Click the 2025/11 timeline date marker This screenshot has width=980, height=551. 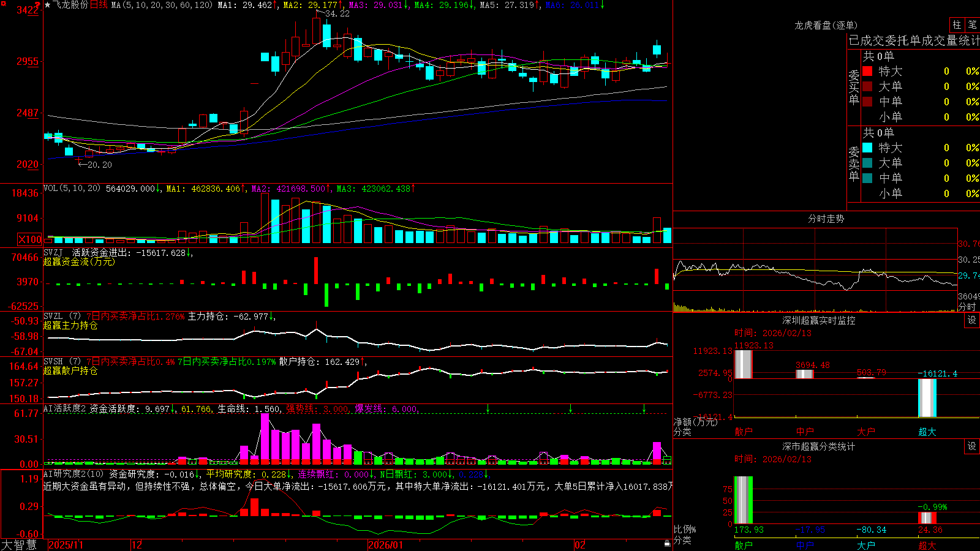pyautogui.click(x=66, y=545)
